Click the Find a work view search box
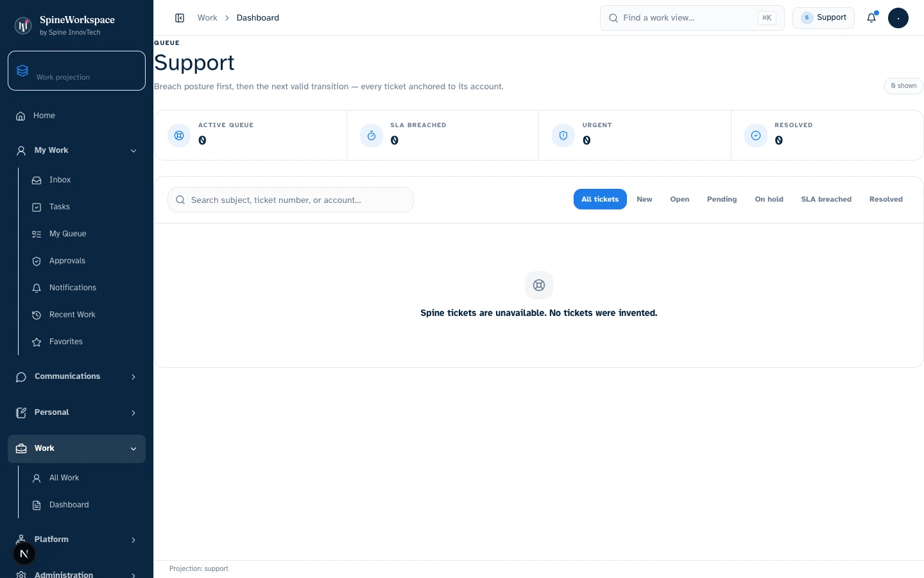 tap(692, 18)
